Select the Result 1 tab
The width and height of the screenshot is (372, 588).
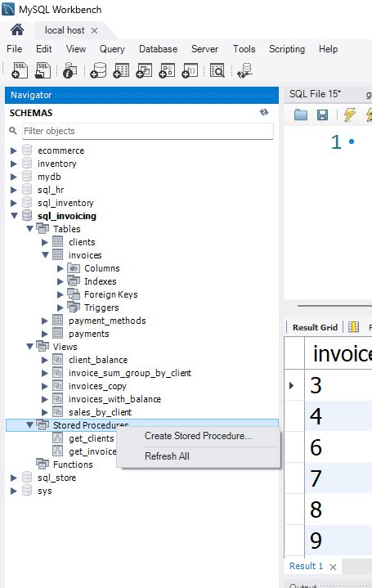(306, 566)
